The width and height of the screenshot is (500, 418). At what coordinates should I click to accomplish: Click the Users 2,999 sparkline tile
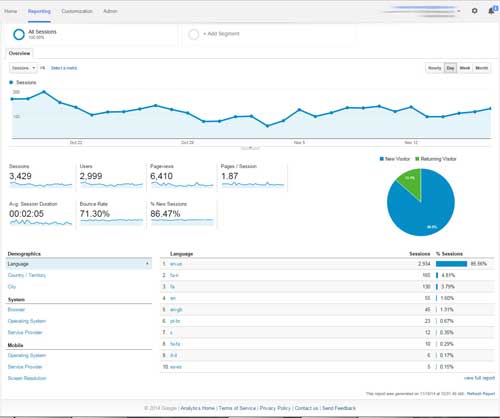coord(111,177)
